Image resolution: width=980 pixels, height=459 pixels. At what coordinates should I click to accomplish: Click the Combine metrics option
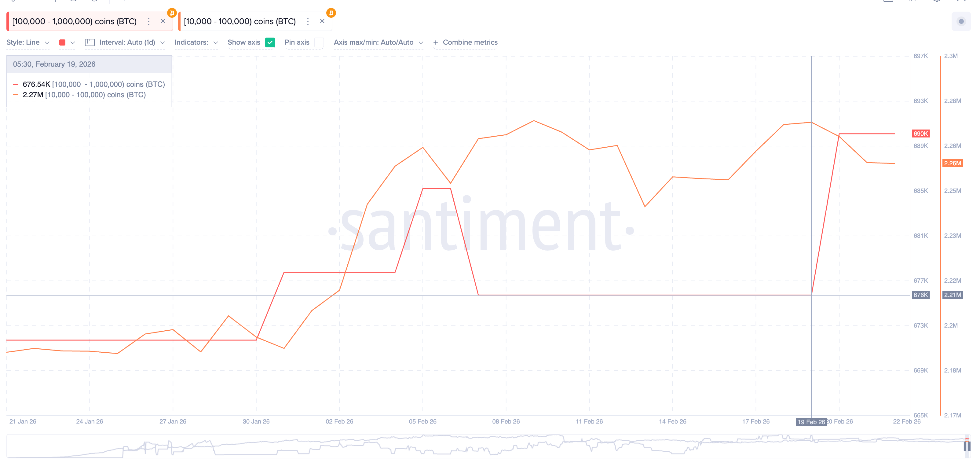[x=466, y=42]
